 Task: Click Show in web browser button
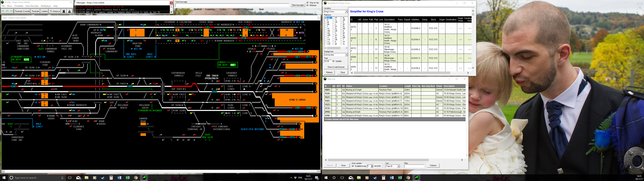336,67
